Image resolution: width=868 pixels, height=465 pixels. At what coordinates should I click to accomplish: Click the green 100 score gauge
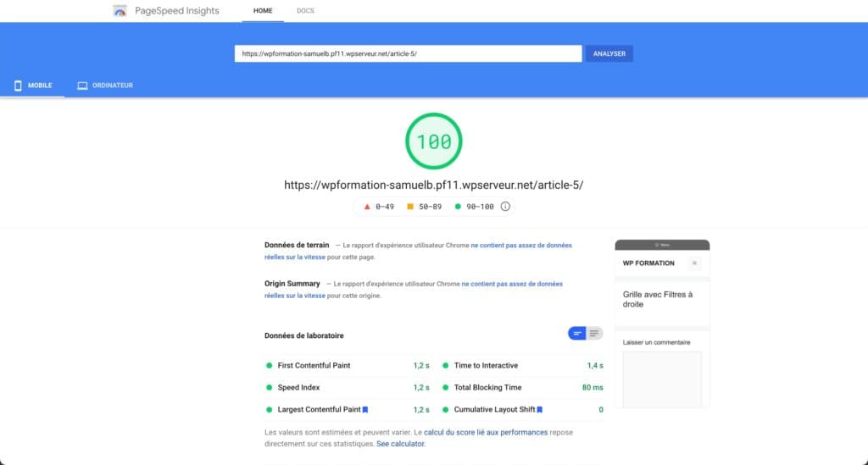click(433, 141)
